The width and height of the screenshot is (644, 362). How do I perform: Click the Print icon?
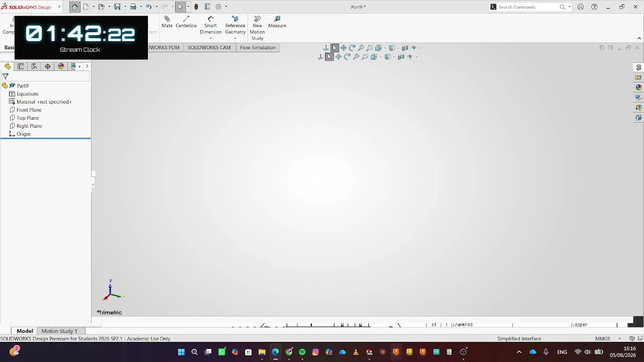[133, 7]
